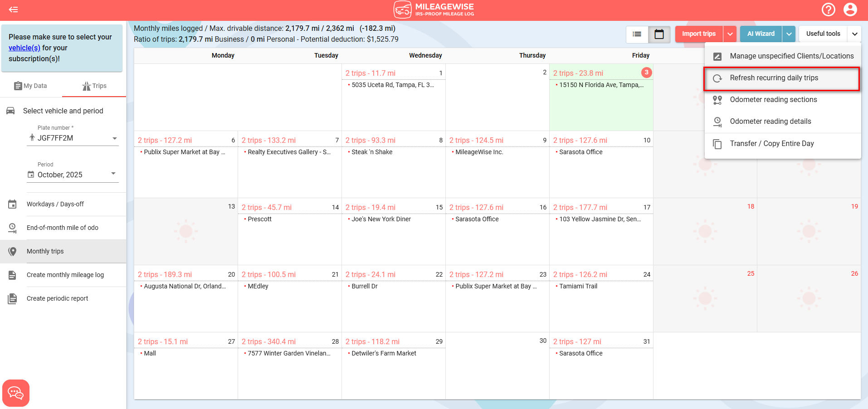
Task: Select Saturday October 18 cell
Action: click(x=705, y=232)
